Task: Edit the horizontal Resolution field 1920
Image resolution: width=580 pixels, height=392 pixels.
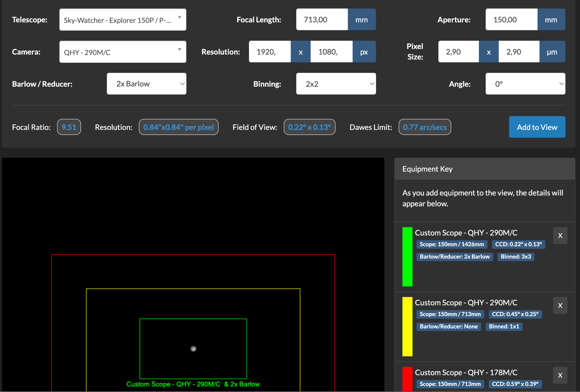Action: pos(270,52)
